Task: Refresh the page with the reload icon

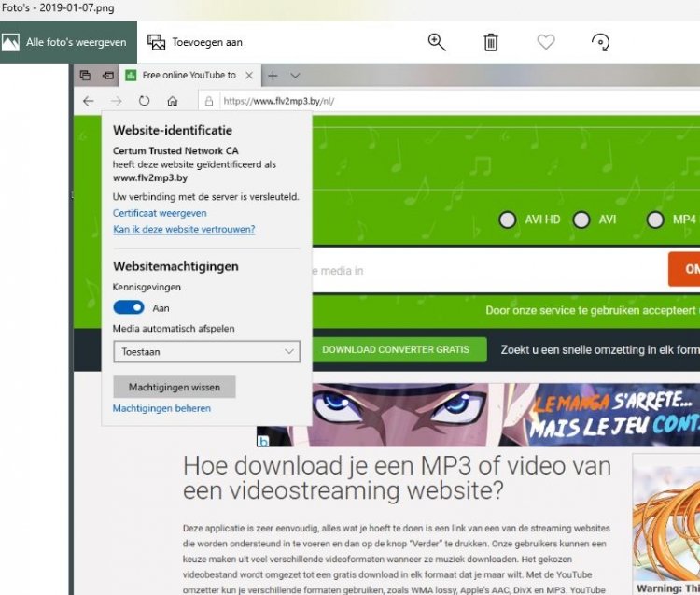Action: (x=144, y=101)
